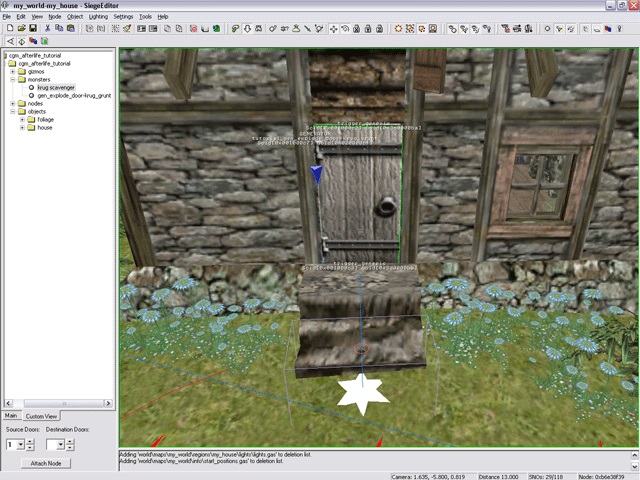640x480 pixels.
Task: Click the downward arrow toolbar icon
Action: 247,29
